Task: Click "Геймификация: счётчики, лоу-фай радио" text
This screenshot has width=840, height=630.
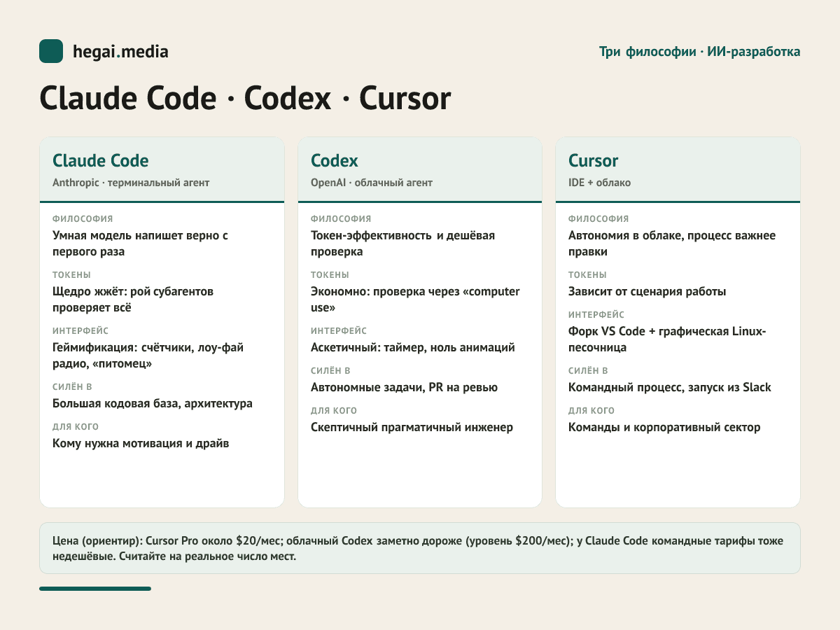Action: [148, 355]
